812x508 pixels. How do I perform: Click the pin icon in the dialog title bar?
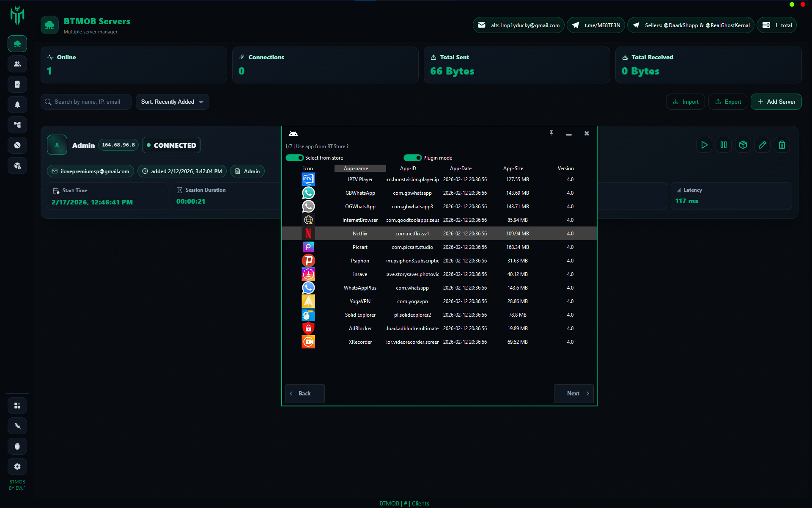[x=551, y=133]
